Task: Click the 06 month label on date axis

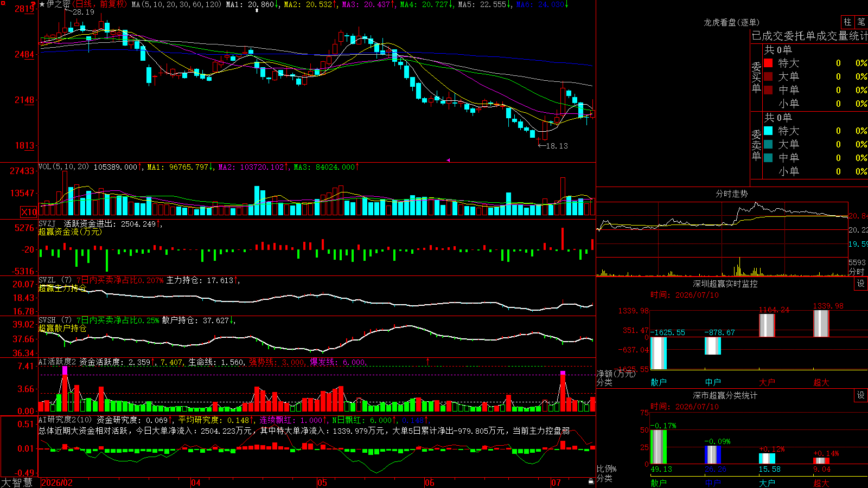Action: pyautogui.click(x=430, y=483)
